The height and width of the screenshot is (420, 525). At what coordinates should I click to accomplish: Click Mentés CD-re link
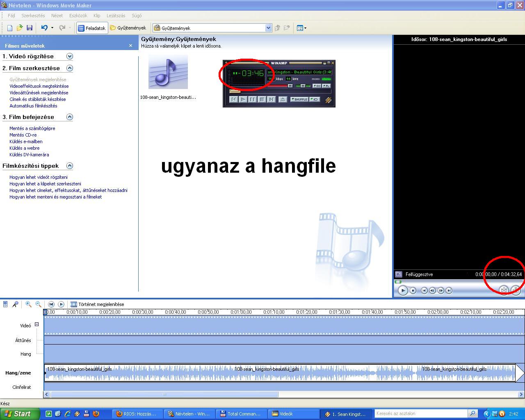[x=23, y=135]
